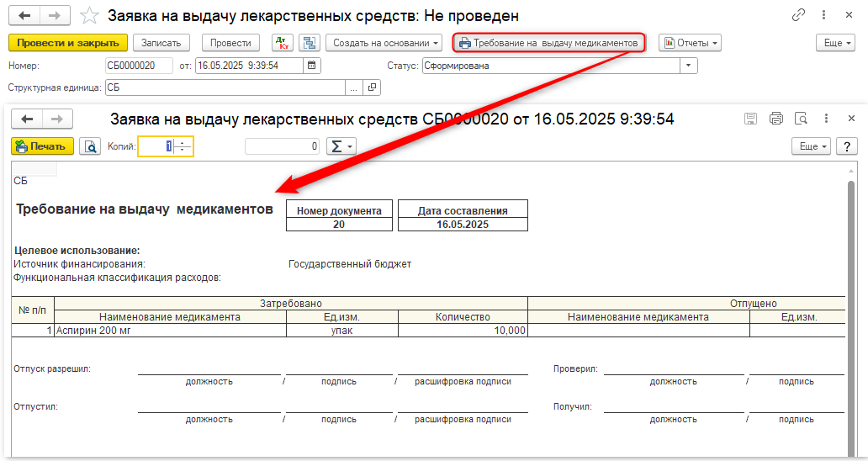The height and width of the screenshot is (461, 868).
Task: Click the Номер field СБ0000020
Action: click(139, 66)
